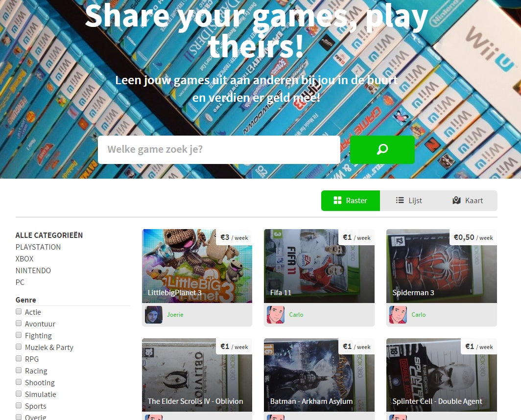Toggle the Muziek & Party checkbox

tap(19, 347)
